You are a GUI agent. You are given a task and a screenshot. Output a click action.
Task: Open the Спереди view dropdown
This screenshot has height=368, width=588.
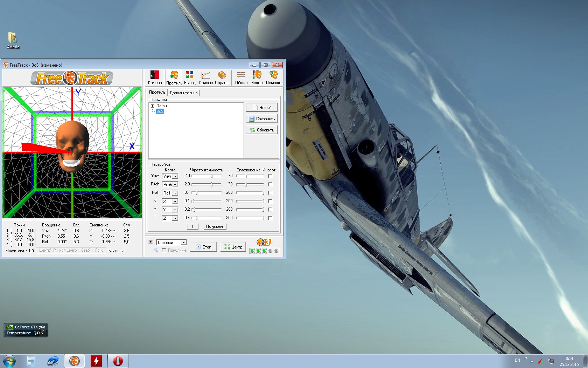pyautogui.click(x=171, y=242)
